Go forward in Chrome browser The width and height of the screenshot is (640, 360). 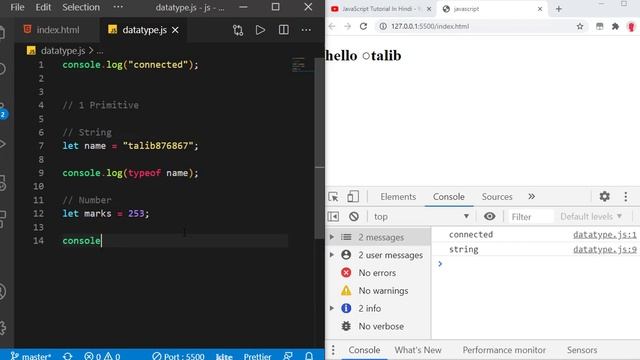347,26
